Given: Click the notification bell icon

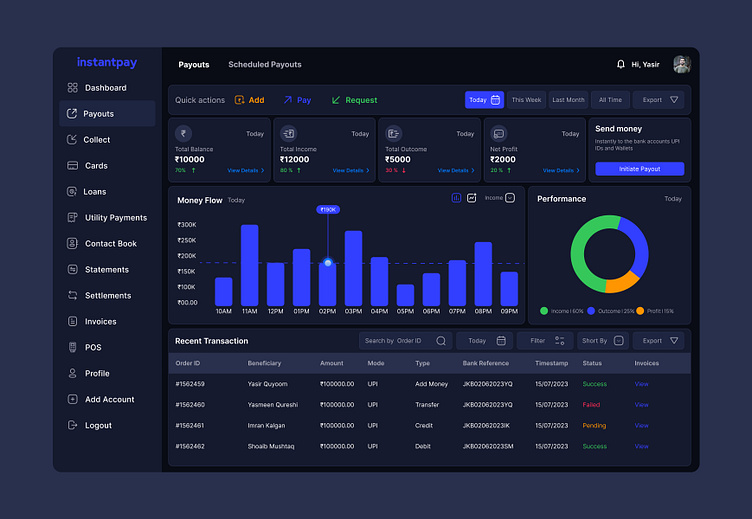Looking at the screenshot, I should click(x=621, y=64).
